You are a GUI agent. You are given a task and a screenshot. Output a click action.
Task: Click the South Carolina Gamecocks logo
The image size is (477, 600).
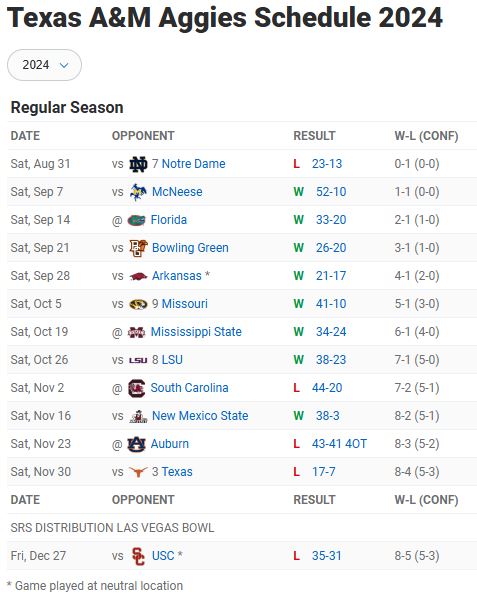click(x=136, y=388)
